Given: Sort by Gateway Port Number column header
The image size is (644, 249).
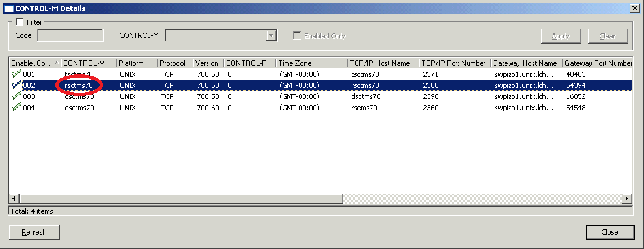Looking at the screenshot, I should [598, 63].
